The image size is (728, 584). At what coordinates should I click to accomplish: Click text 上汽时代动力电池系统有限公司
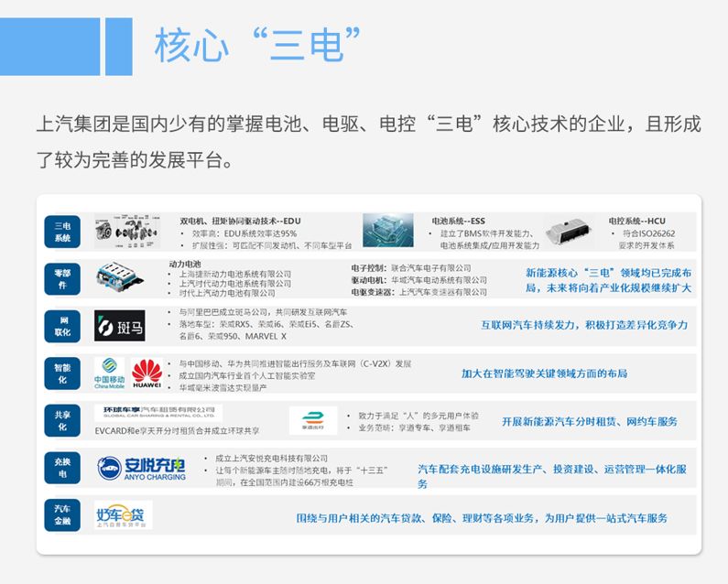235,284
